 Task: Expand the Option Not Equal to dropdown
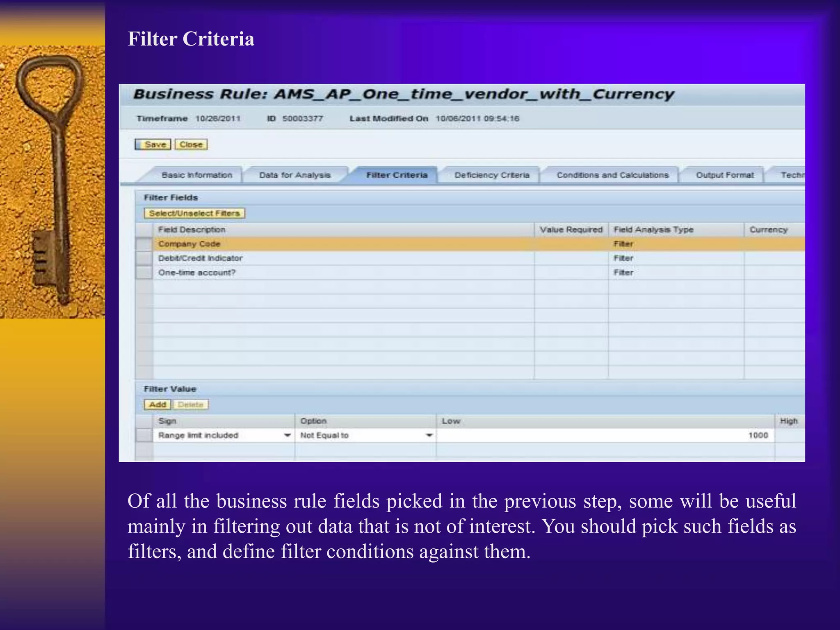click(429, 435)
